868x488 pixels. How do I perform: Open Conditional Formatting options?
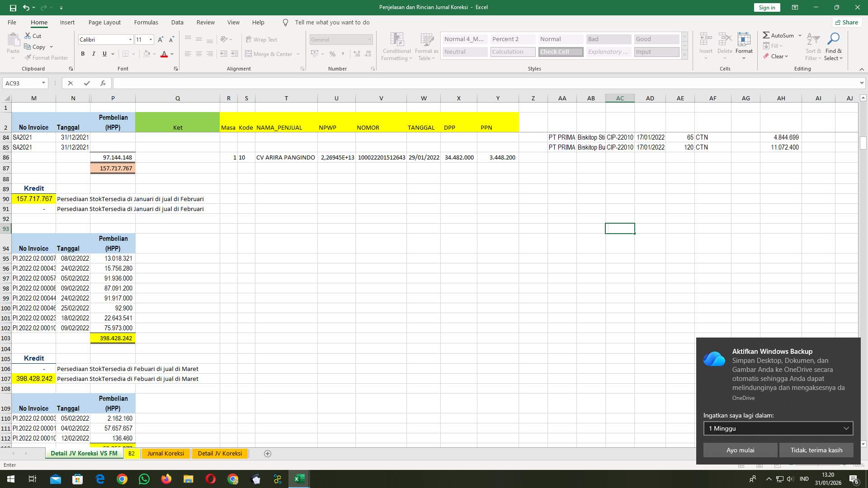396,46
